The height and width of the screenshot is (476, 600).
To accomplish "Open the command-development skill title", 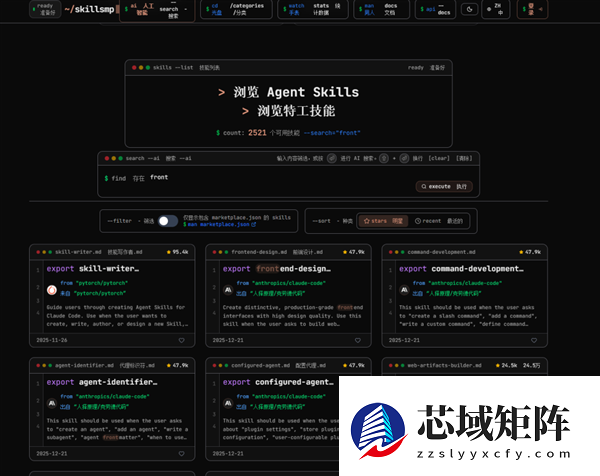I will (x=478, y=269).
